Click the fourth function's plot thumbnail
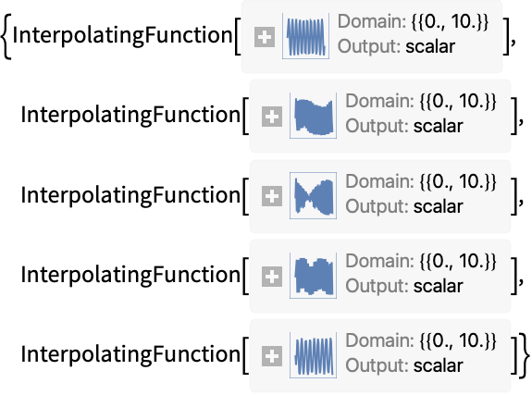This screenshot has height=395, width=532. coord(313,276)
